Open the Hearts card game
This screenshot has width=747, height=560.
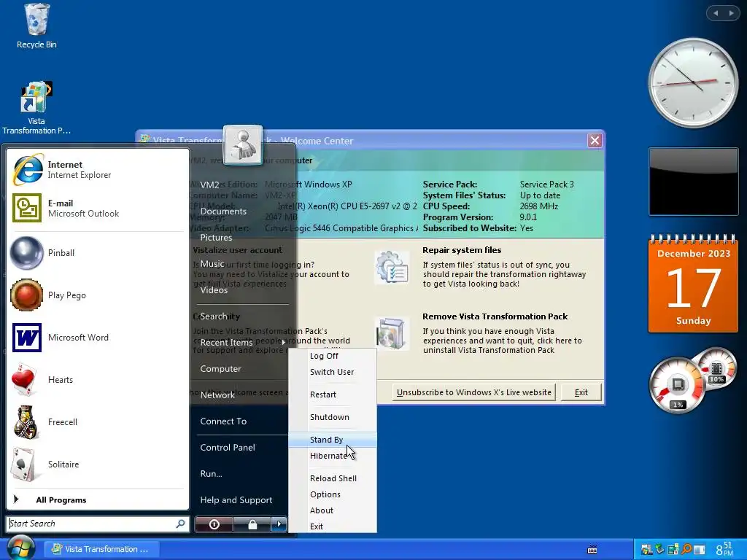(97, 379)
